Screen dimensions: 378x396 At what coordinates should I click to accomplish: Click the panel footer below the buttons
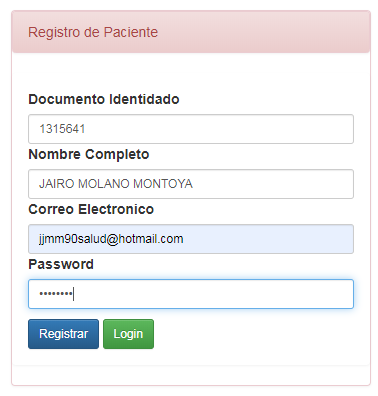coord(191,375)
